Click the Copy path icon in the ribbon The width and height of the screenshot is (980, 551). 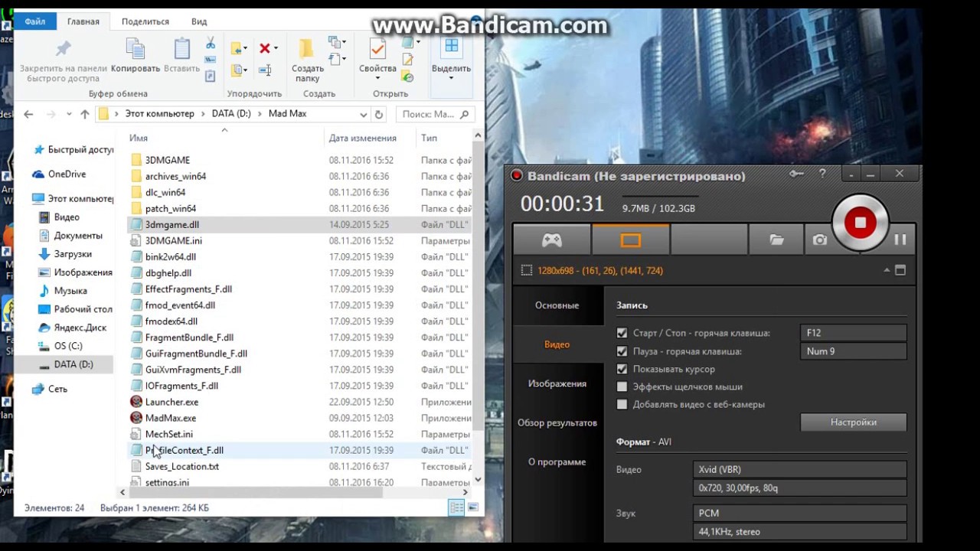click(210, 60)
